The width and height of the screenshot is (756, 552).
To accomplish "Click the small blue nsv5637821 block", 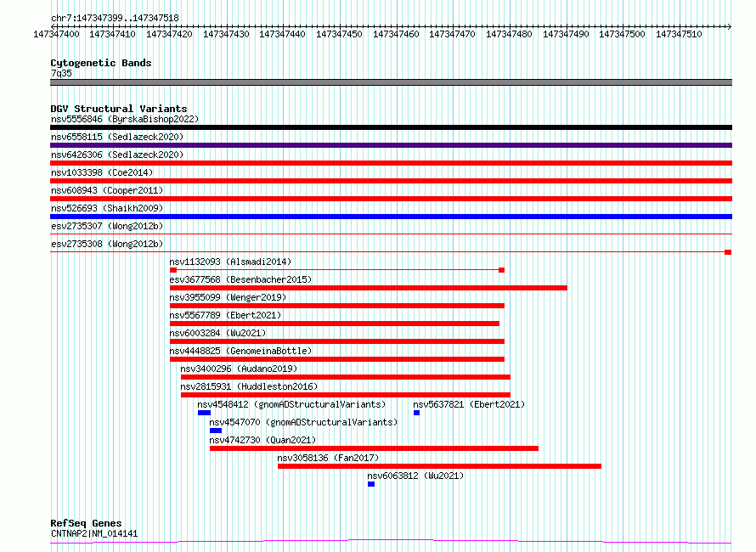I will click(416, 413).
